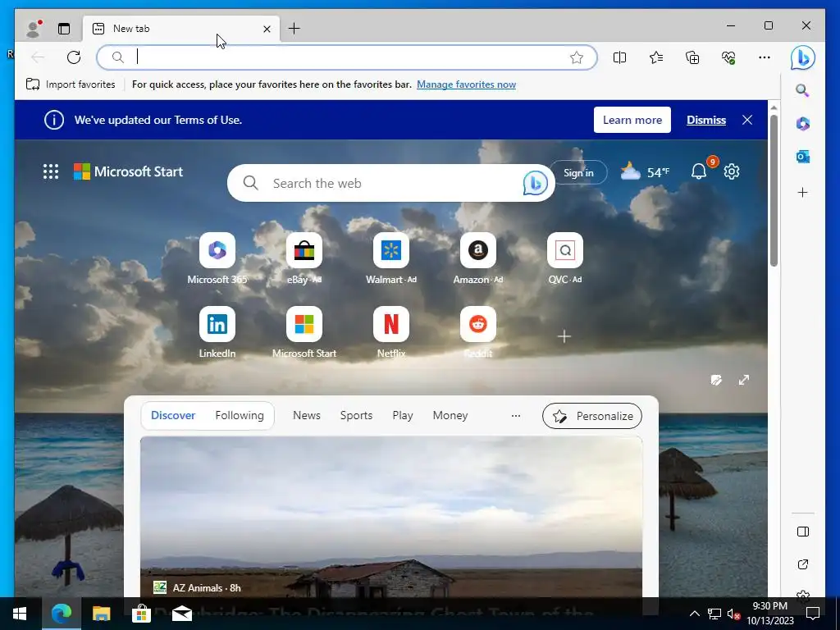Open Windows Start menu
Image resolution: width=840 pixels, height=630 pixels.
(20, 614)
